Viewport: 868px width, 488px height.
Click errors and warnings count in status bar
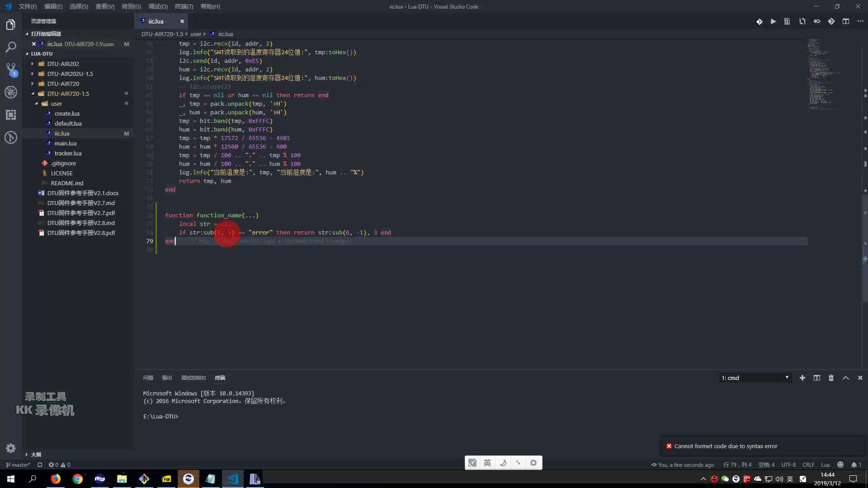click(x=59, y=465)
